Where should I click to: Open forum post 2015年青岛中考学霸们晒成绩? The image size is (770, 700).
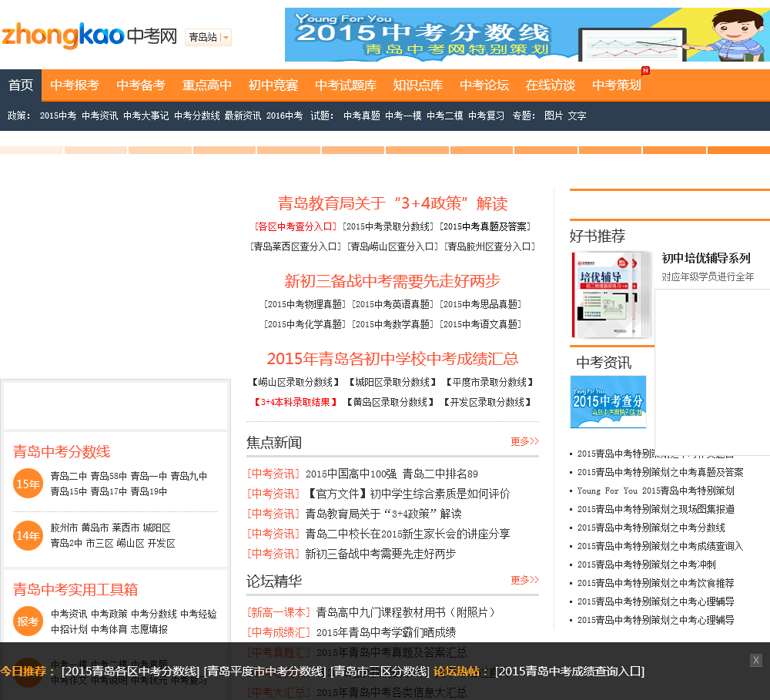(386, 633)
